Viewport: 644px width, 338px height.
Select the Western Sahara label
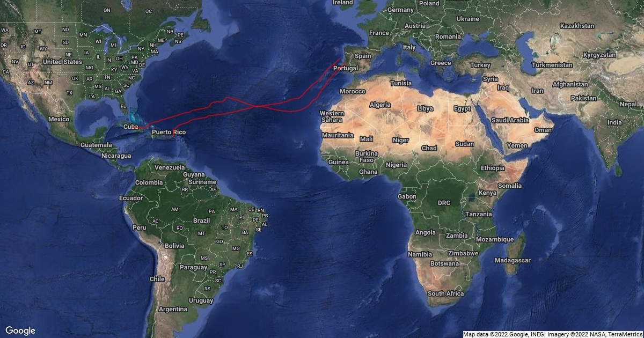(x=332, y=116)
